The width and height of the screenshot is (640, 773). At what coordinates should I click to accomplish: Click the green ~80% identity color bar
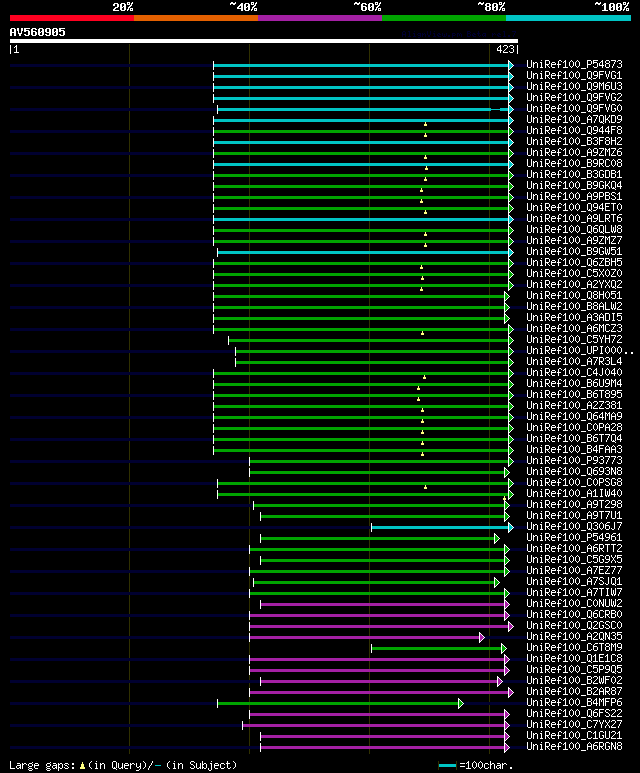pos(444,18)
